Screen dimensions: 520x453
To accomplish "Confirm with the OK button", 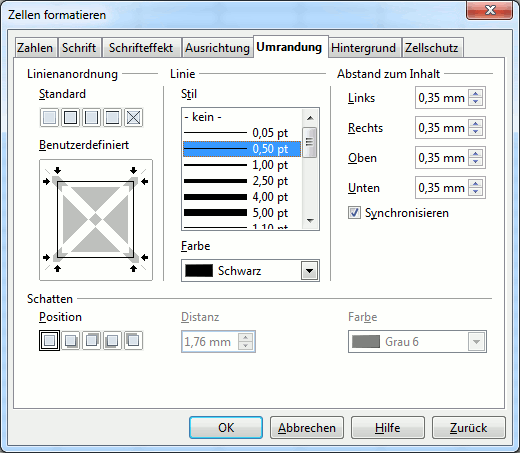I will (226, 428).
